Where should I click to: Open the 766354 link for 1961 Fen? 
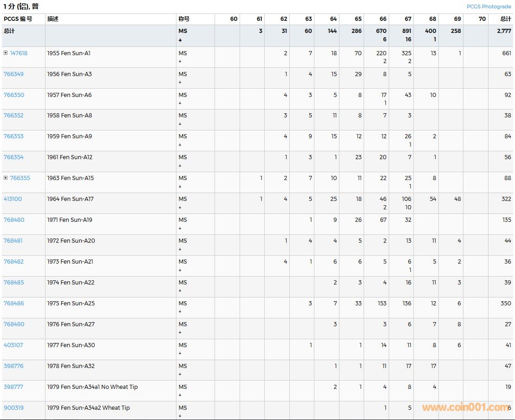(x=13, y=157)
